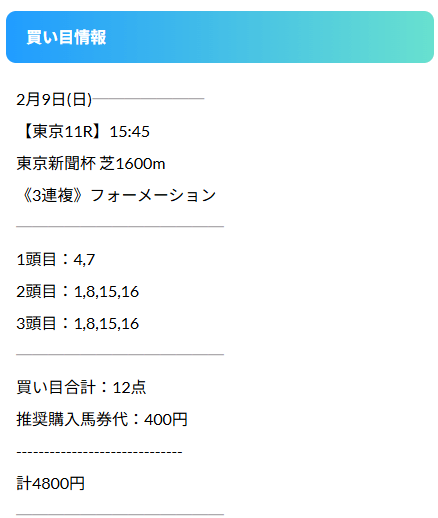Click the horizontal divider below フォーメーション
438x518 pixels.
click(x=120, y=227)
